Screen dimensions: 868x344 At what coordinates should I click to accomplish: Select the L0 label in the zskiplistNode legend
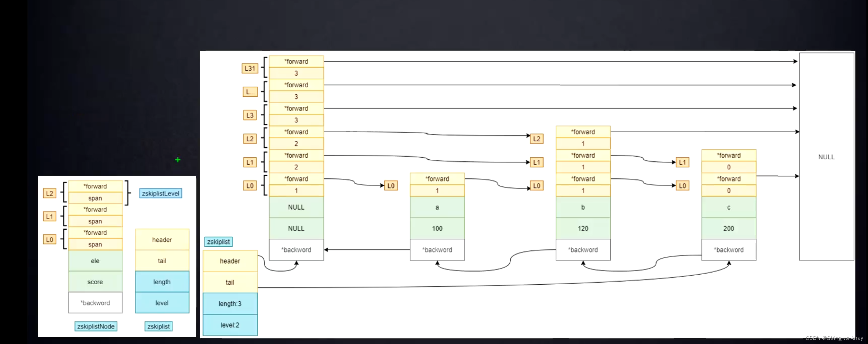[x=49, y=239]
